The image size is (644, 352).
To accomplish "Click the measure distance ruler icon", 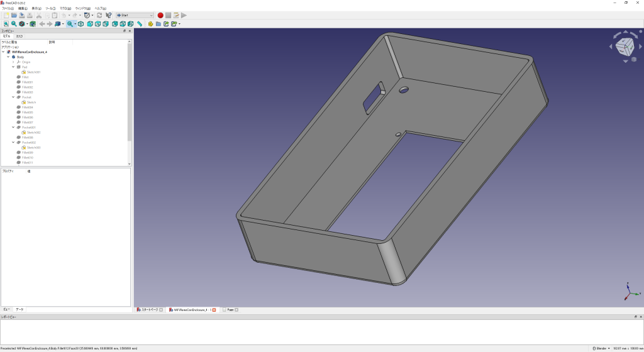I will point(140,24).
